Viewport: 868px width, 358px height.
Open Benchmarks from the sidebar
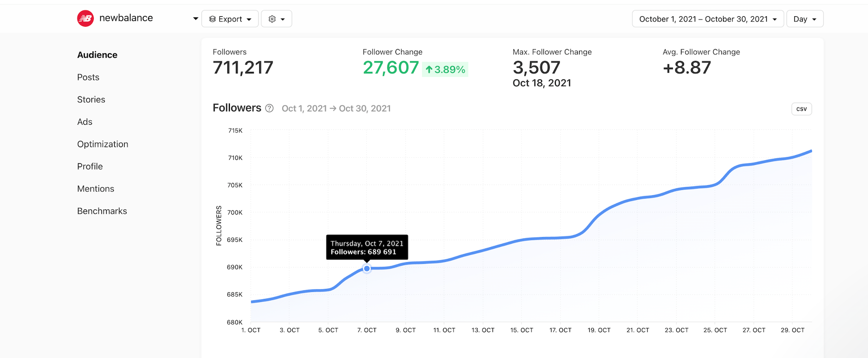click(102, 211)
